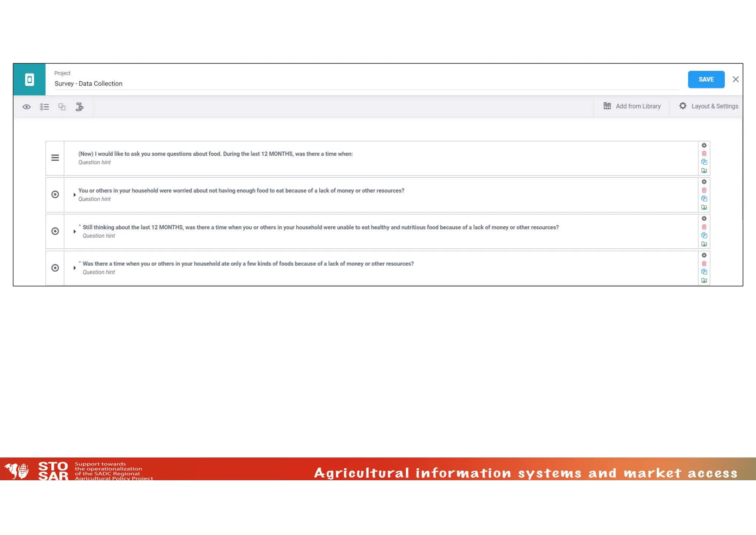Click the create group icon in toolbar
756x535 pixels.
coord(62,107)
